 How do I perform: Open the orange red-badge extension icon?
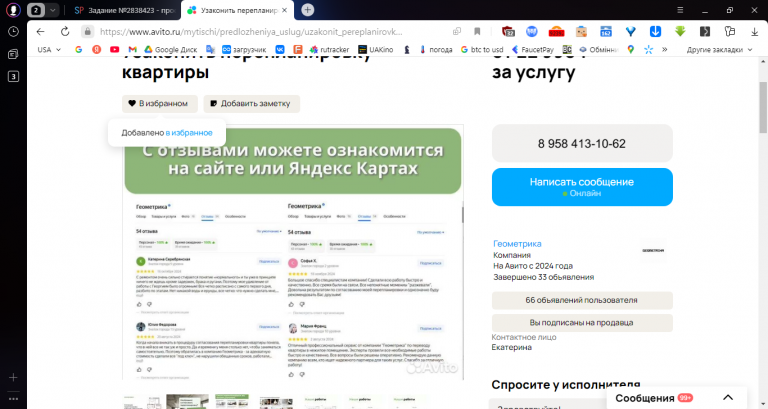click(556, 32)
